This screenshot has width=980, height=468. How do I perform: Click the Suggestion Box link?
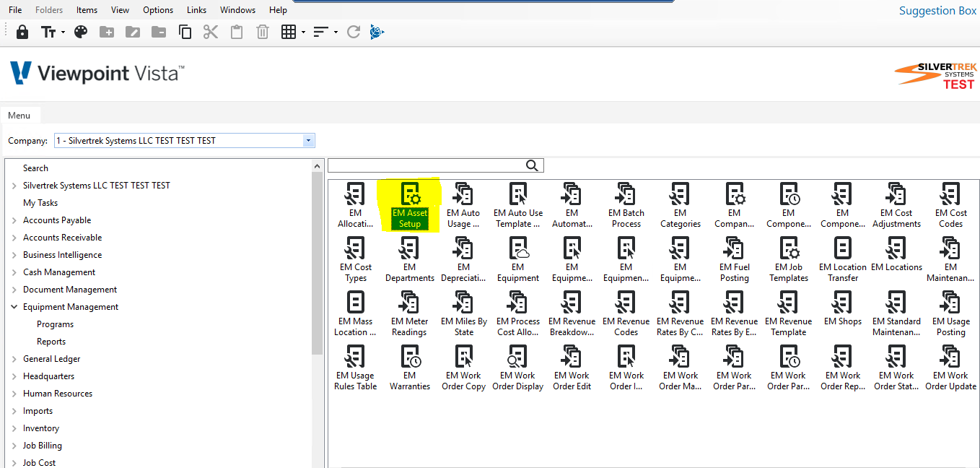[x=937, y=11]
